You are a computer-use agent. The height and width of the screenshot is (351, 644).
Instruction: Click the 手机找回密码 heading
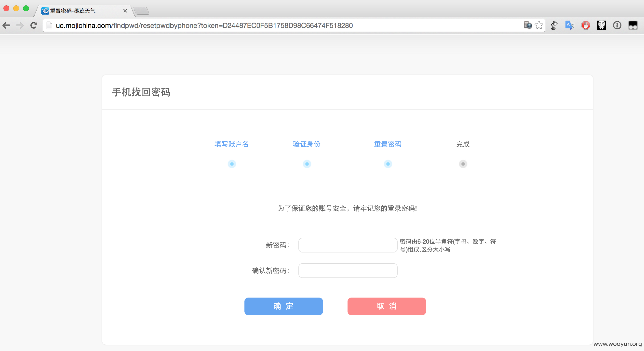[x=141, y=92]
